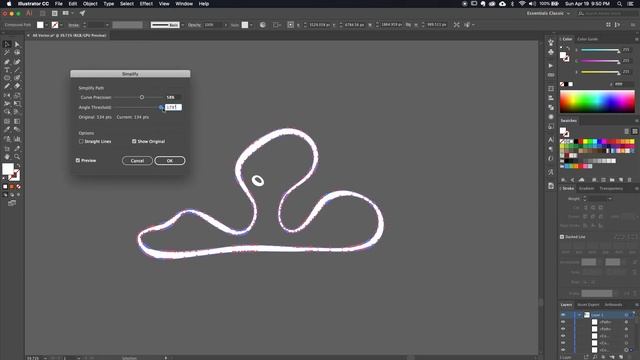Set toolbar fill mode to Gradient

[x=12, y=187]
